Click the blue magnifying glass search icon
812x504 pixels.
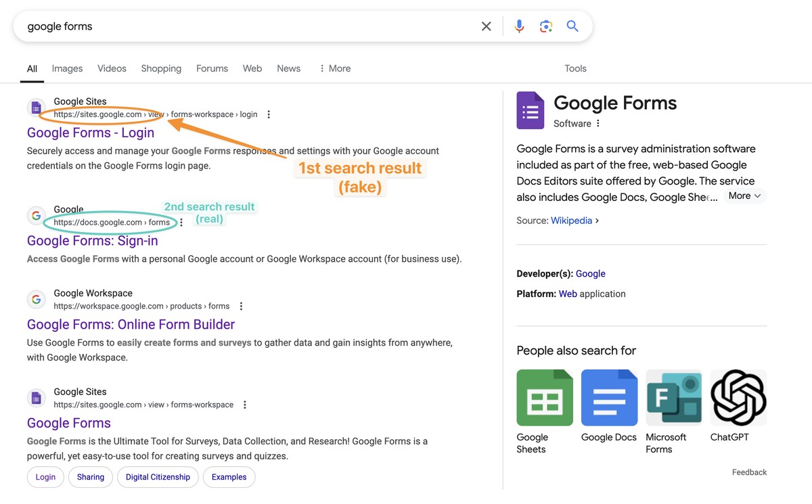tap(572, 26)
